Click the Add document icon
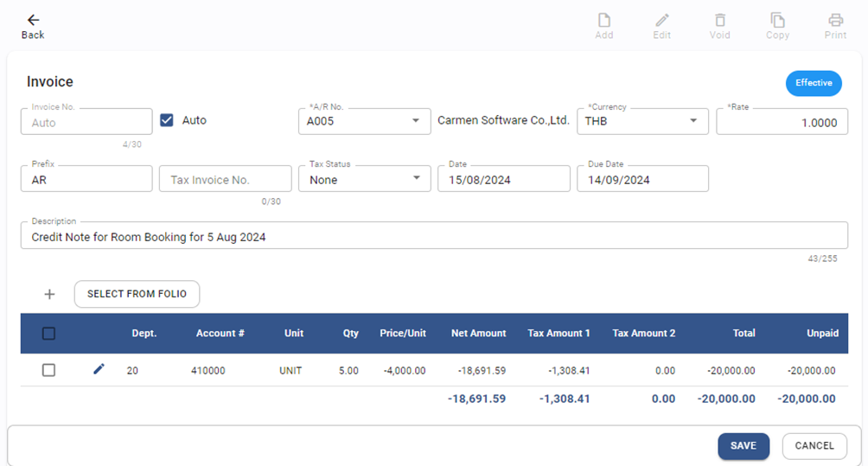Image resolution: width=868 pixels, height=466 pixels. point(604,21)
